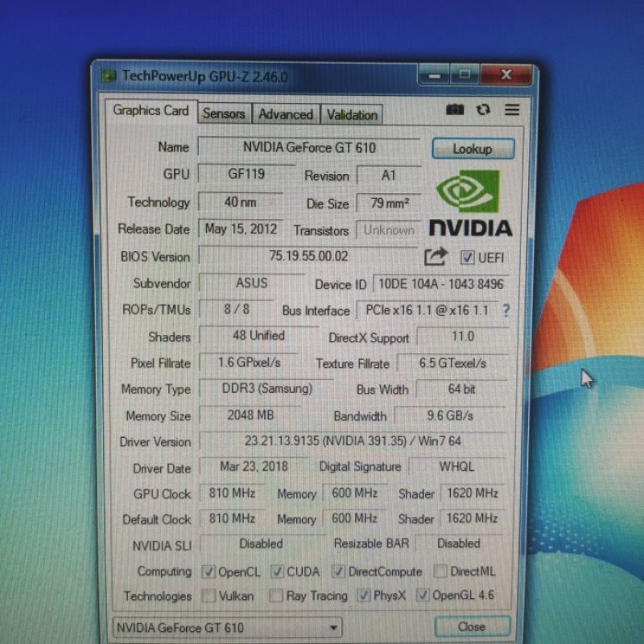Click the Memory Type field DDR3 (Samsung)
Screen dimensions: 644x644
pos(267,389)
